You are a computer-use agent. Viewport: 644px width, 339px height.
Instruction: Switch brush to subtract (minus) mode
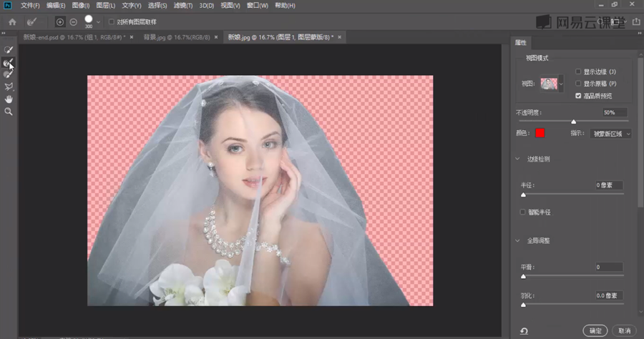(73, 22)
